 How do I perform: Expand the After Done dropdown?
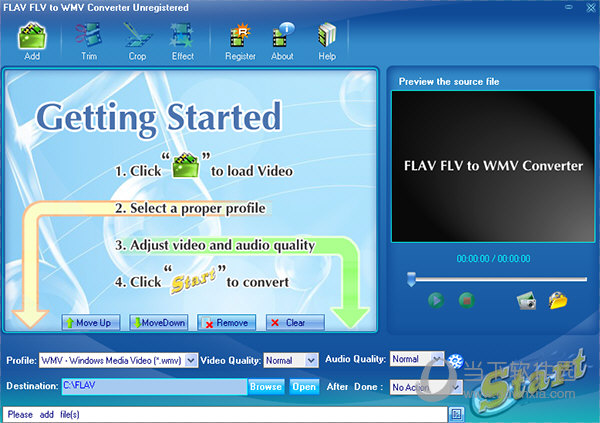(455, 387)
